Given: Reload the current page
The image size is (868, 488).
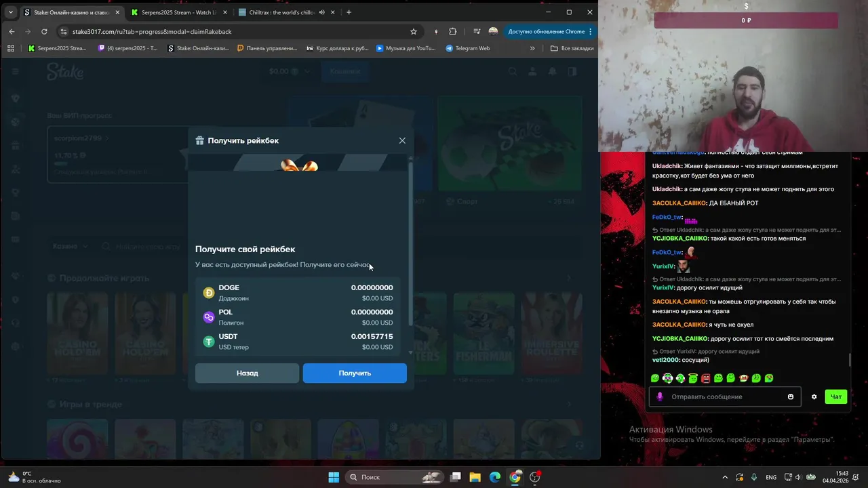Looking at the screenshot, I should coord(44,31).
